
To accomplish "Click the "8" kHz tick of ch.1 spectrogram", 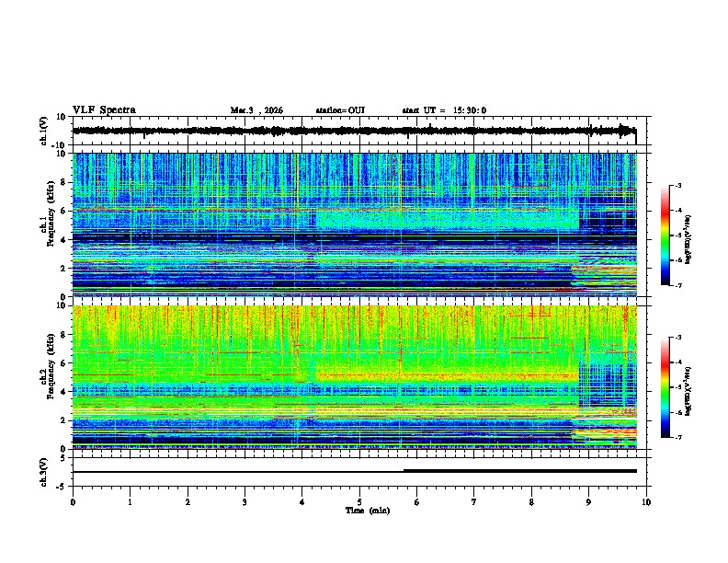I will 65,182.
